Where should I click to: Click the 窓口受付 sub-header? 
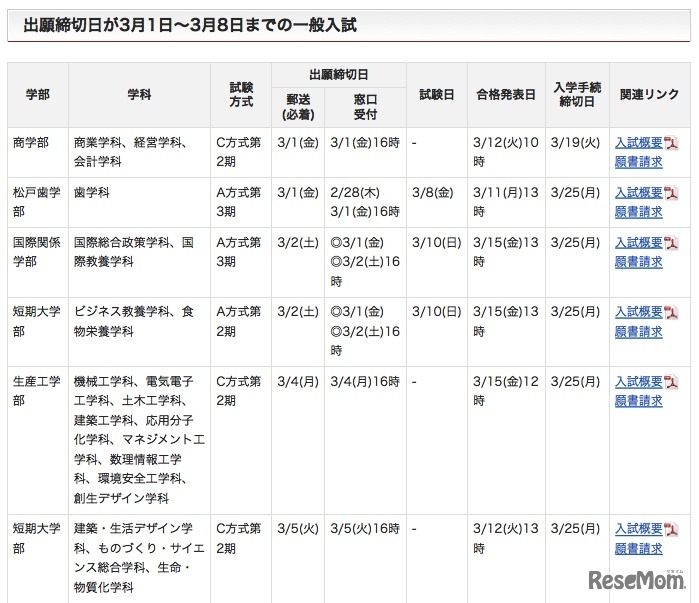tap(366, 107)
